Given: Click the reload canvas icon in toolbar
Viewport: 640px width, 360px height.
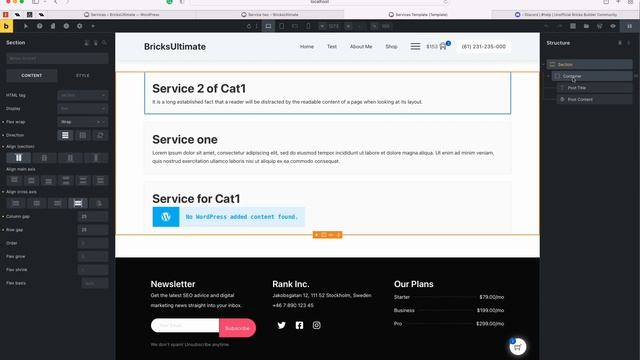Looking at the screenshot, I should tap(249, 26).
